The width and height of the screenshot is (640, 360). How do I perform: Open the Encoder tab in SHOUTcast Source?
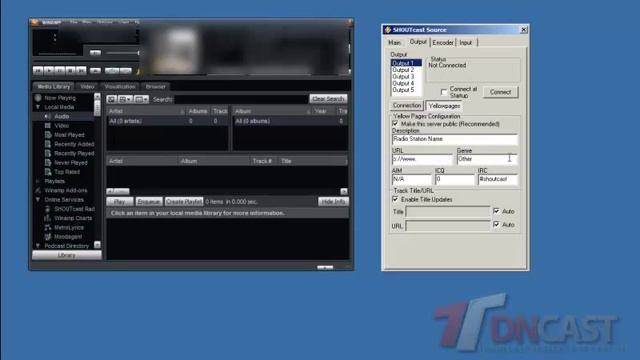pyautogui.click(x=443, y=42)
